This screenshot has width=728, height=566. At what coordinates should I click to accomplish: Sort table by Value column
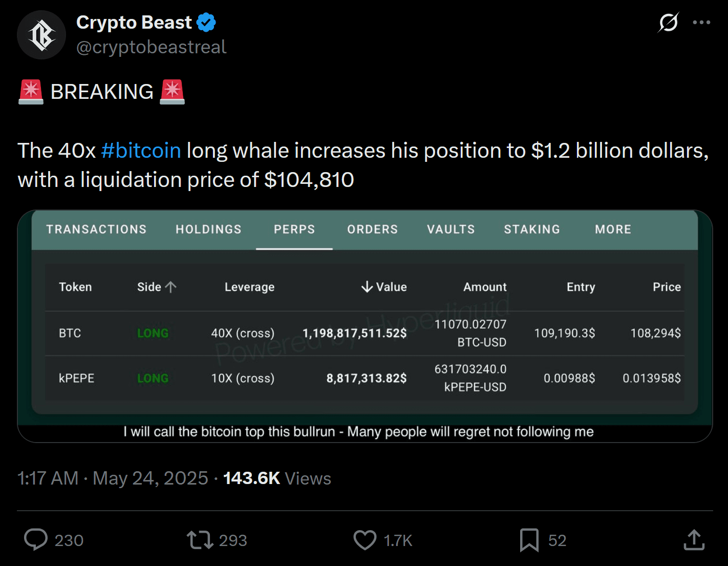click(384, 287)
